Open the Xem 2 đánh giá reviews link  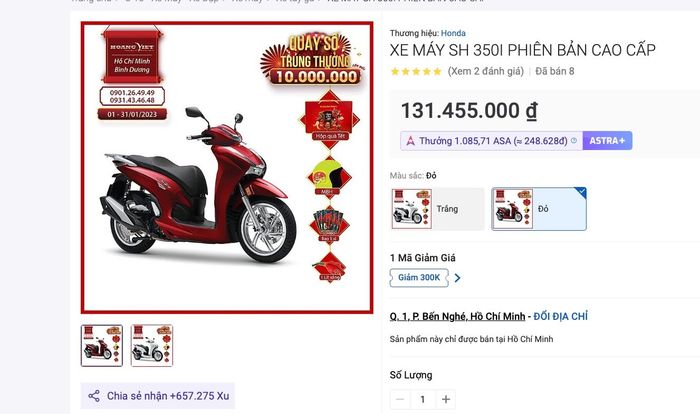pyautogui.click(x=486, y=71)
